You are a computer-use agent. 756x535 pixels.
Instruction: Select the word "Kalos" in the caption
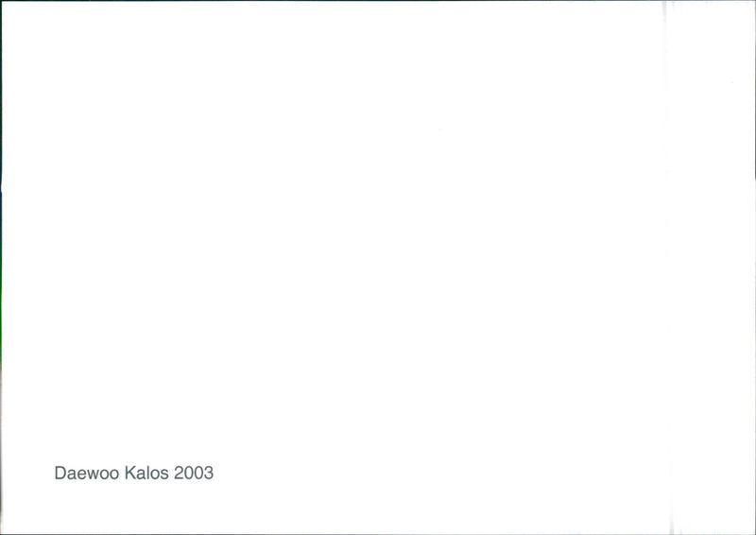click(146, 473)
